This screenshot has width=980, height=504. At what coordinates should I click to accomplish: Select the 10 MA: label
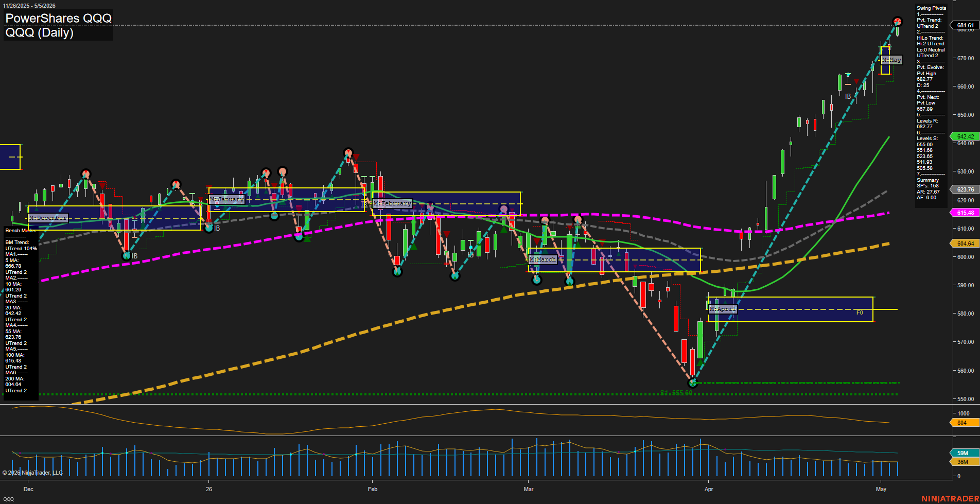[13, 284]
